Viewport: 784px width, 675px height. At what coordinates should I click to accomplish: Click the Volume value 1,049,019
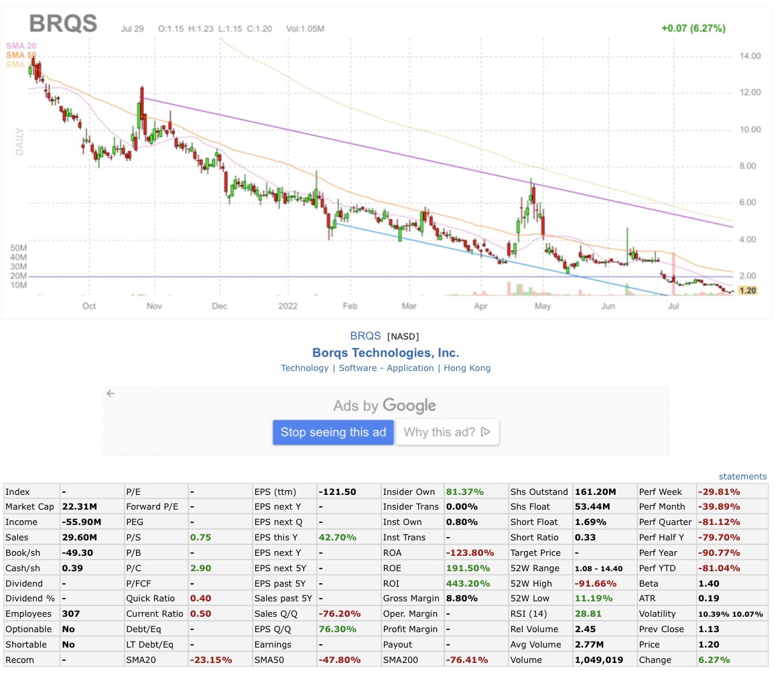pos(599,660)
